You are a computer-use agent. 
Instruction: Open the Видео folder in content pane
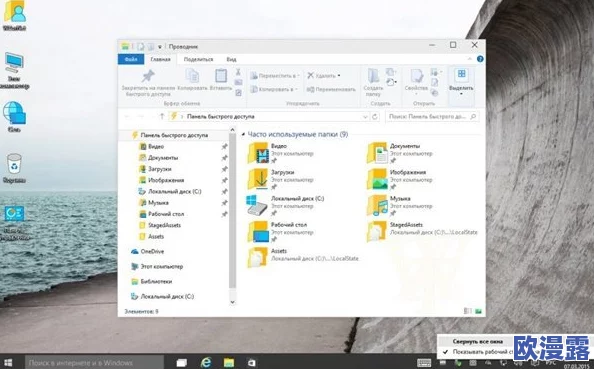(258, 153)
